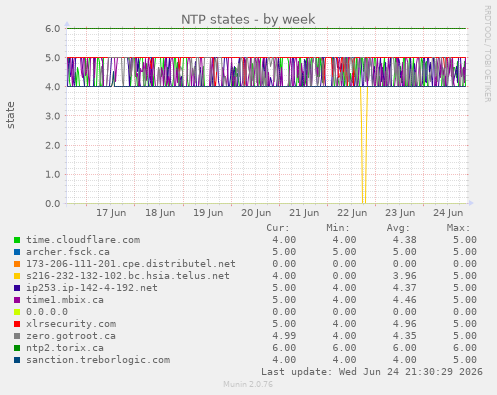Screen dimensions: 497x395
Task: Click the 23 Jun x-axis label
Action: click(400, 213)
